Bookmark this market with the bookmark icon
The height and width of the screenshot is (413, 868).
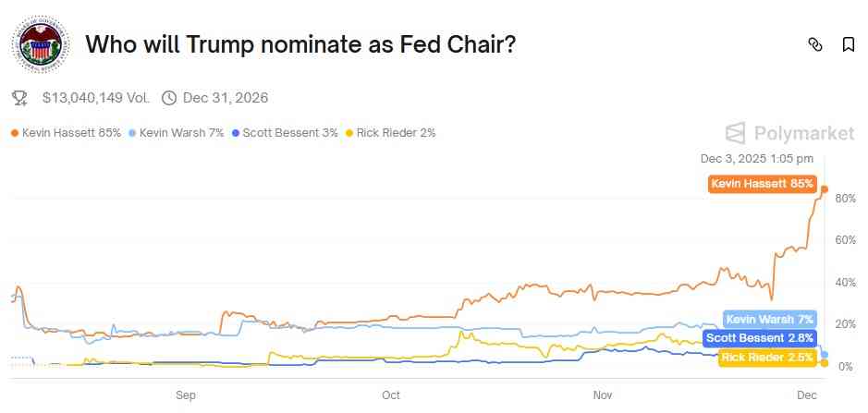pos(848,44)
